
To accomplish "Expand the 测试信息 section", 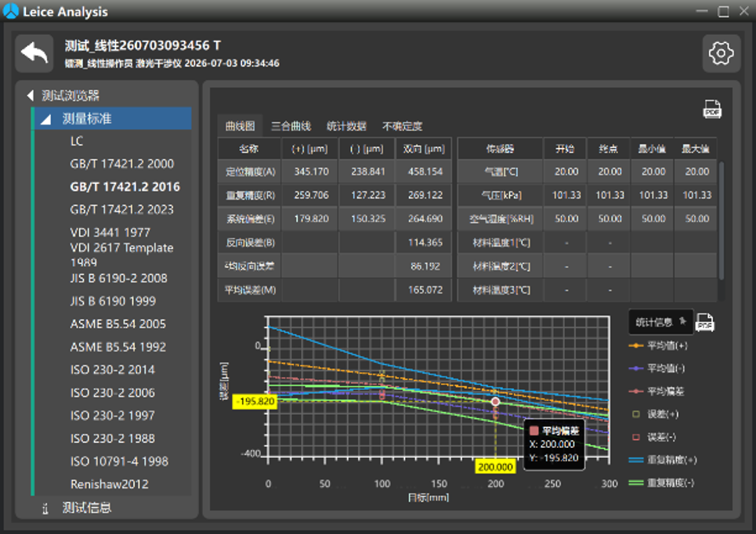I will pyautogui.click(x=86, y=507).
